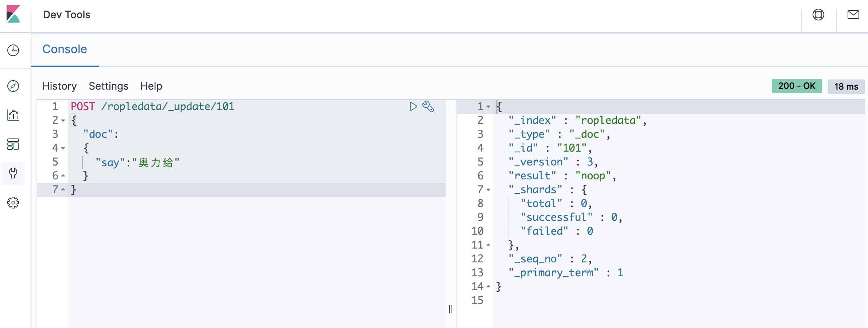
Task: Open the History menu
Action: [59, 86]
